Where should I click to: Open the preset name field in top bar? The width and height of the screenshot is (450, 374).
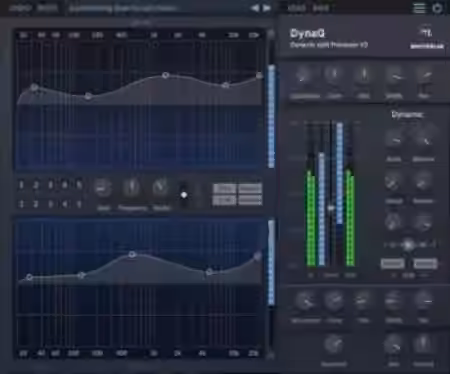point(123,8)
